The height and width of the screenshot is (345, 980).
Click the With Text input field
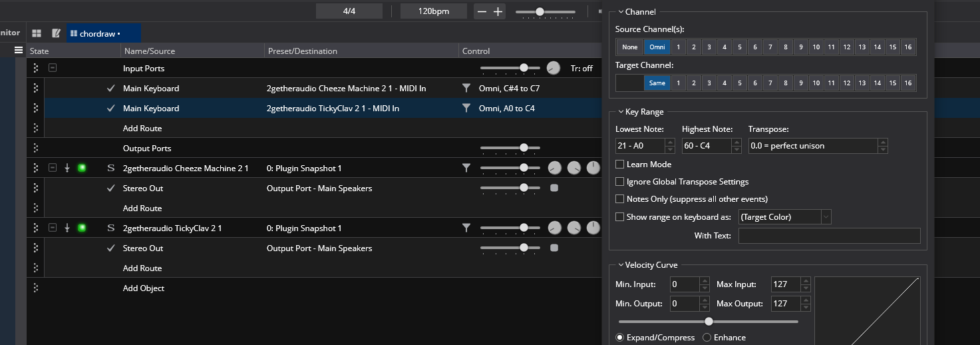pos(830,235)
